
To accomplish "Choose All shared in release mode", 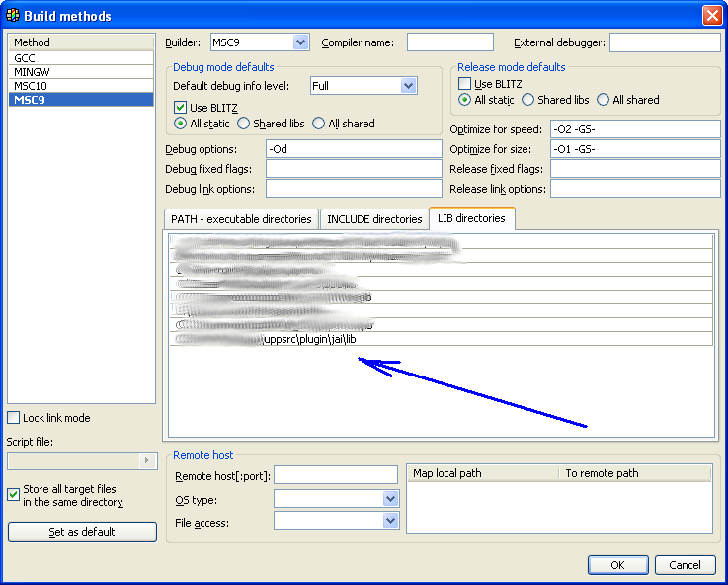I will 604,100.
